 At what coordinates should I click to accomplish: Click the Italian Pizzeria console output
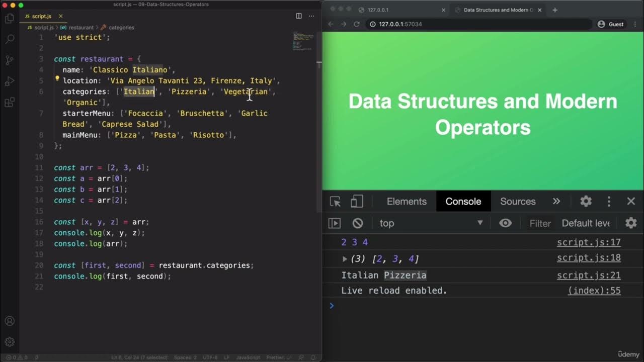tap(384, 275)
